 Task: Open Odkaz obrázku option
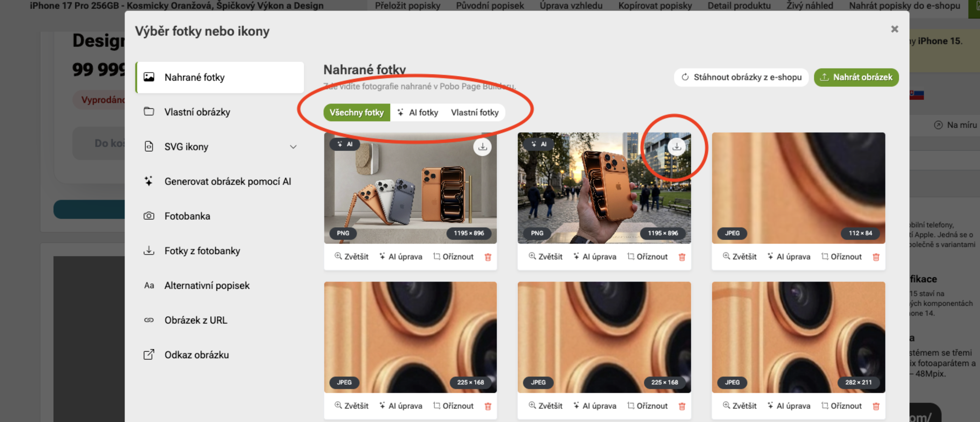220,355
